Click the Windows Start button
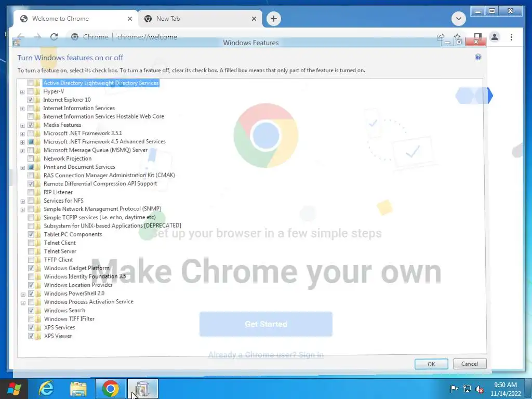532x399 pixels. coord(14,389)
